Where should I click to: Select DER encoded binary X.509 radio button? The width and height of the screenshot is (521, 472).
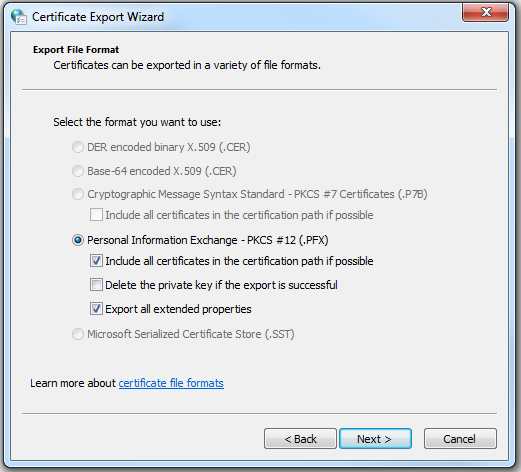(78, 147)
